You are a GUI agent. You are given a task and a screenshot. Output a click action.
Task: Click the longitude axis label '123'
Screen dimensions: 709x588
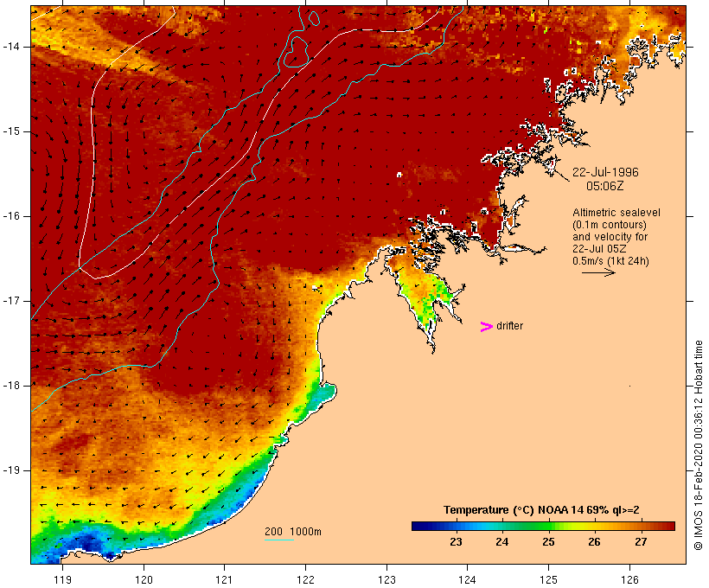coord(386,579)
